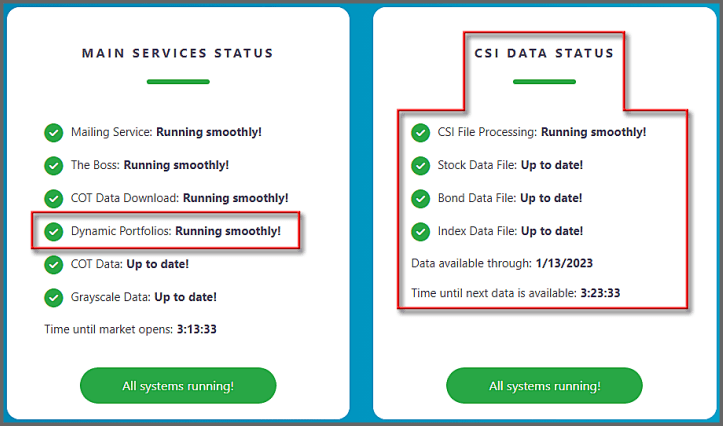Select the Main Services Status heading

pyautogui.click(x=178, y=53)
